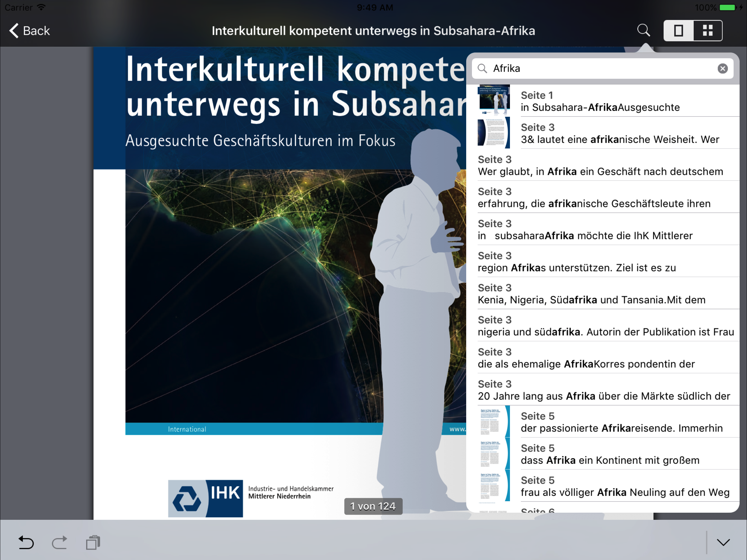Screen dimensions: 747x560
Task: Tap the redo arrow icon
Action: [59, 542]
